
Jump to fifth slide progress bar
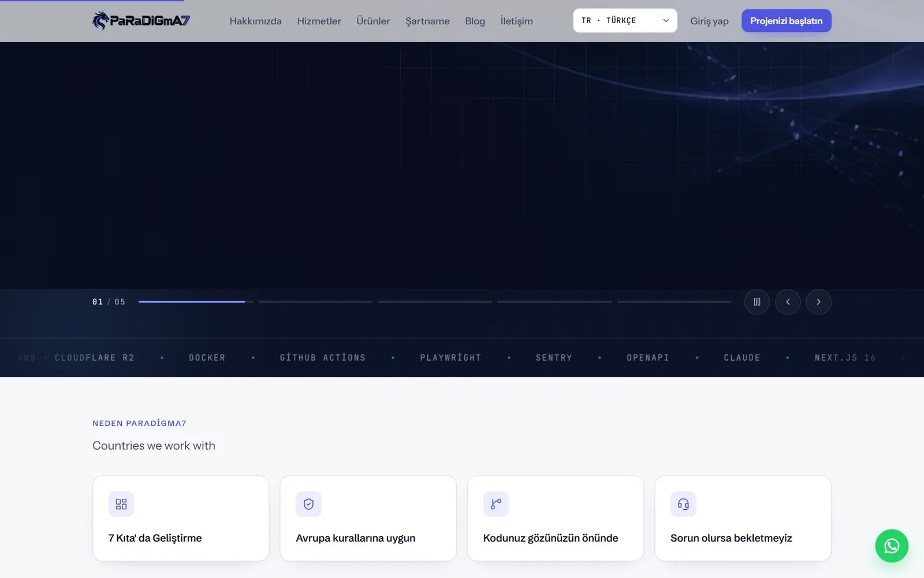coord(674,302)
